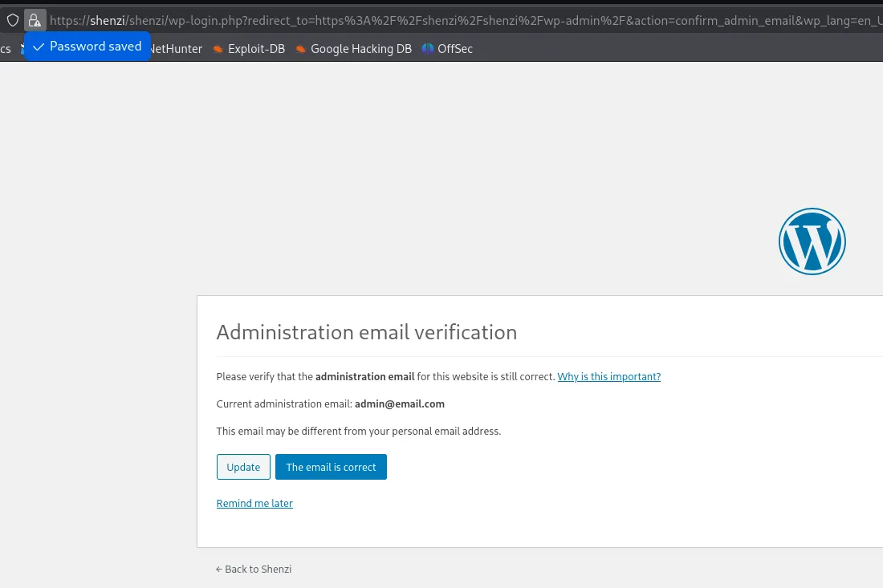Click the Update button
This screenshot has width=883, height=588.
243,467
